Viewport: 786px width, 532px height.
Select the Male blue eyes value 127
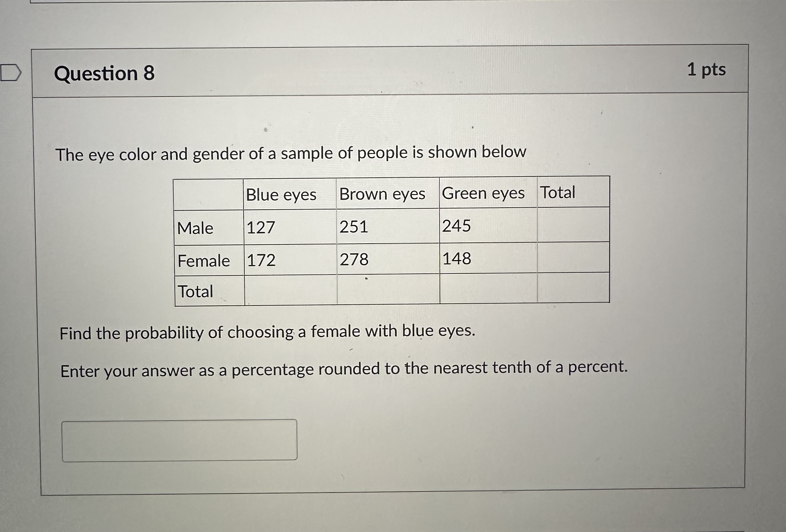coord(260,228)
